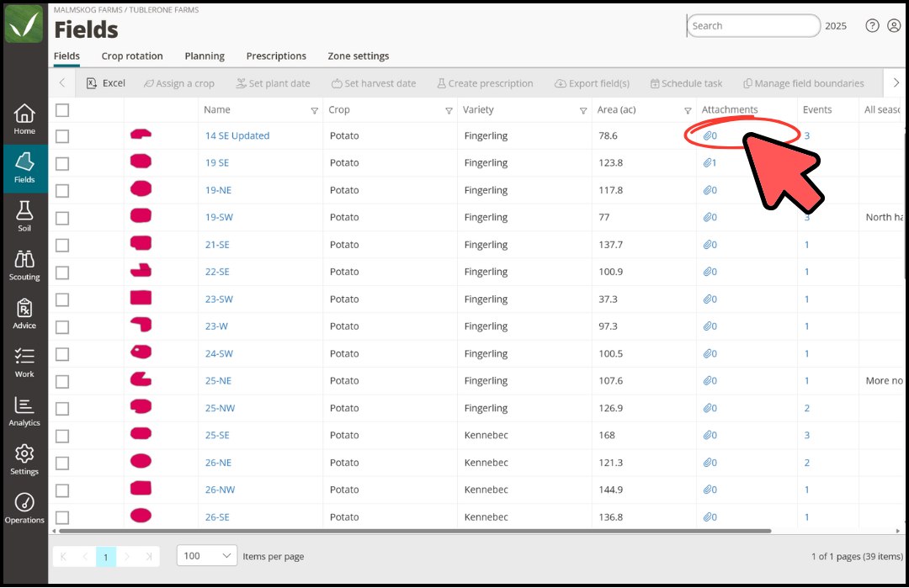
Task: Click the Search input field
Action: tap(753, 26)
